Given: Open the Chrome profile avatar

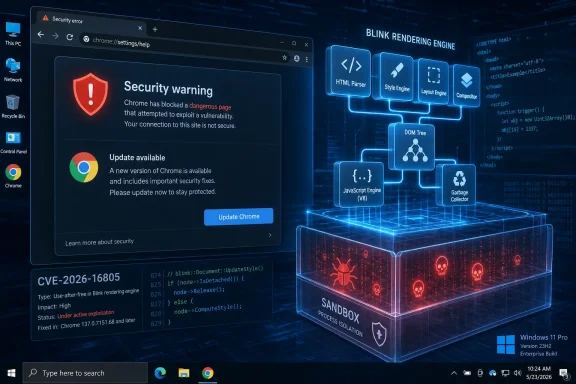Looking at the screenshot, I should tap(296, 58).
